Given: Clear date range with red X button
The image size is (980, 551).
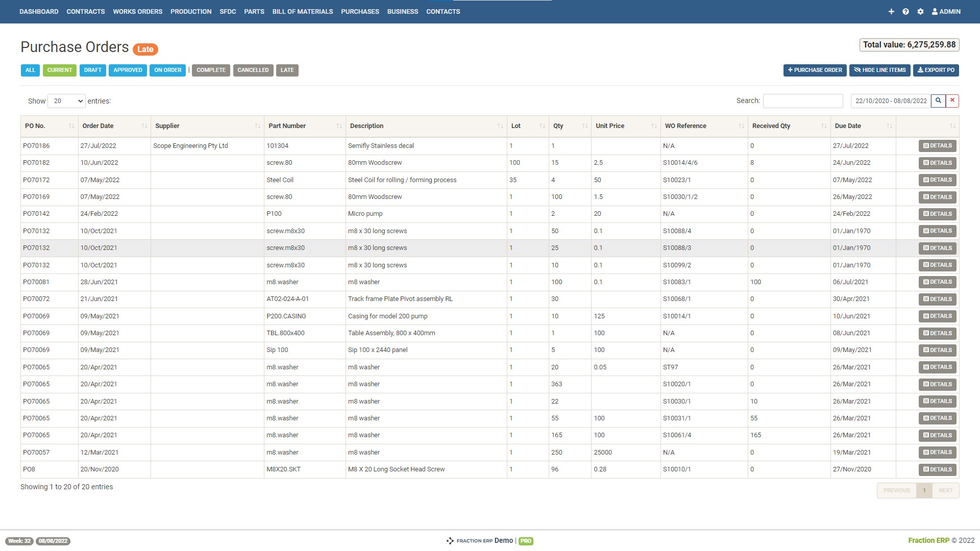Looking at the screenshot, I should pos(952,101).
